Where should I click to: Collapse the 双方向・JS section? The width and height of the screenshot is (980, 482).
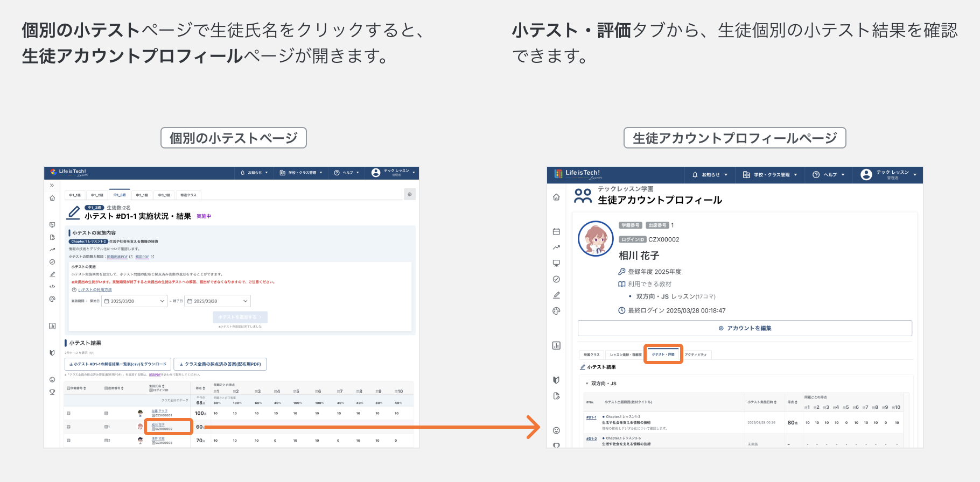[601, 384]
